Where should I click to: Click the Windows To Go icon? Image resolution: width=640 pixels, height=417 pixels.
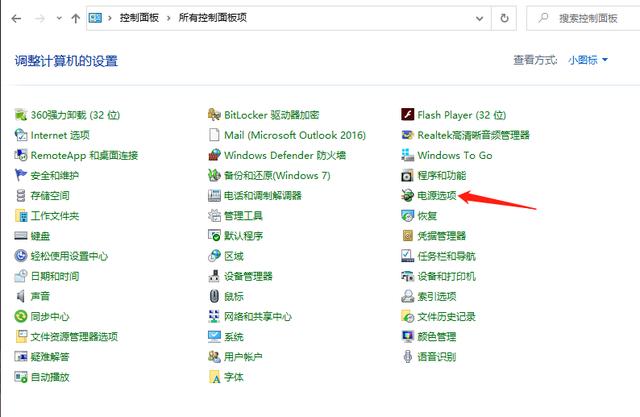pyautogui.click(x=407, y=155)
